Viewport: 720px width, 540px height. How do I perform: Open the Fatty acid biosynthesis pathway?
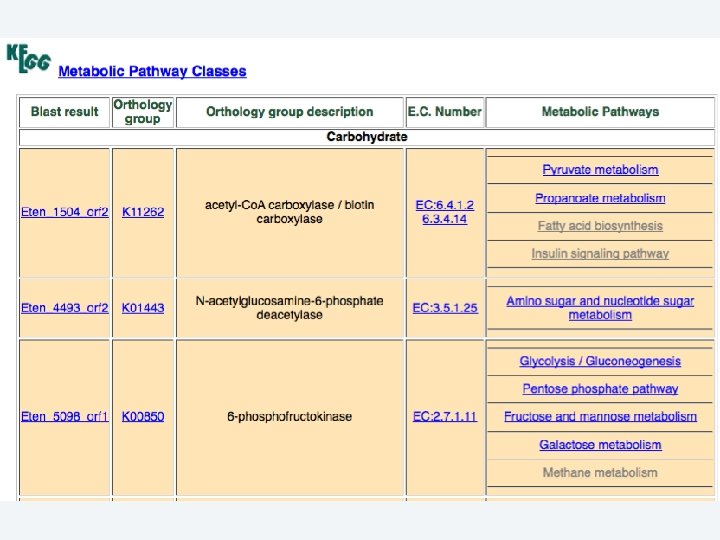point(600,226)
